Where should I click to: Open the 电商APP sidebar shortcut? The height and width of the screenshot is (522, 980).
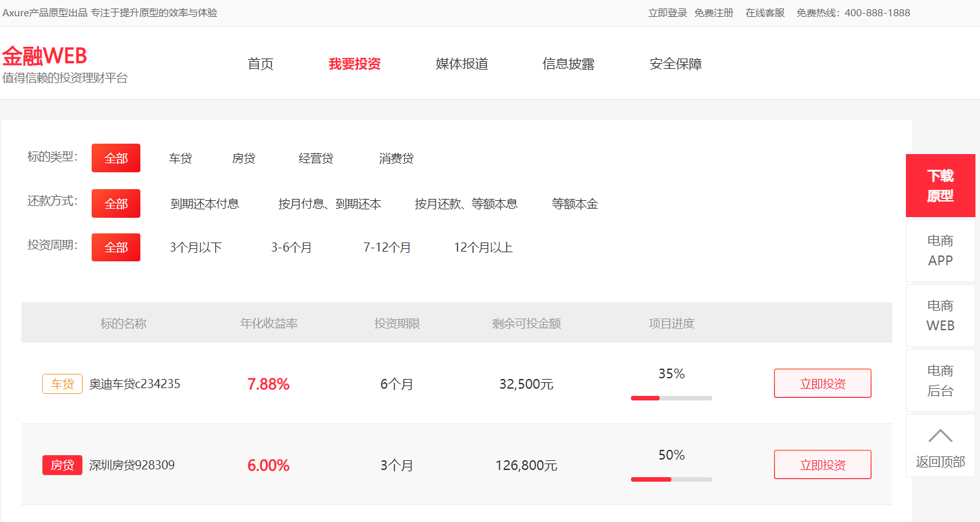[x=940, y=250]
